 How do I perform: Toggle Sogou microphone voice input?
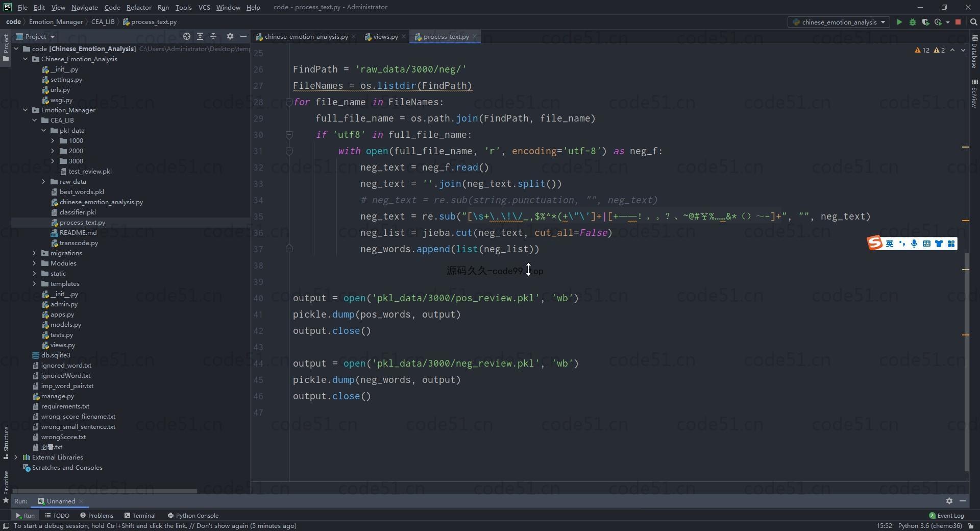914,244
